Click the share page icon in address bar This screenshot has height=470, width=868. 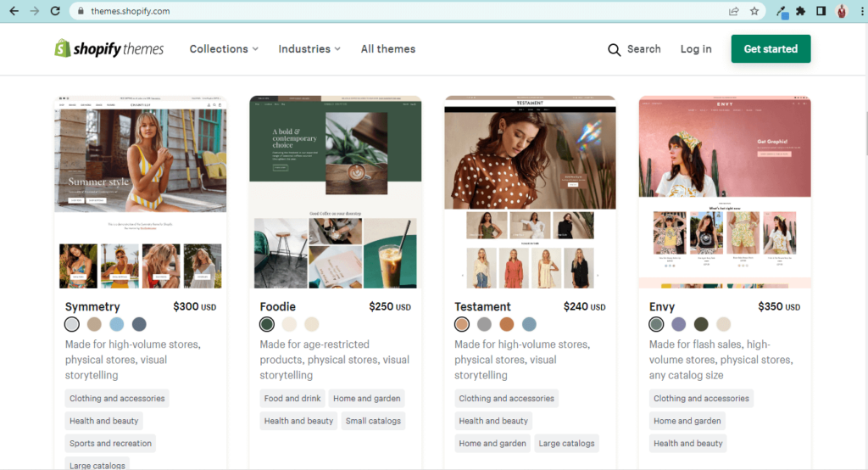pos(733,11)
